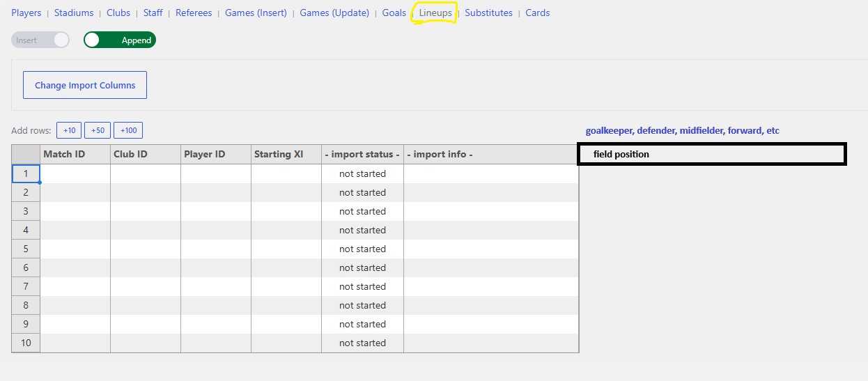Click "not started" status in row 10

(362, 343)
